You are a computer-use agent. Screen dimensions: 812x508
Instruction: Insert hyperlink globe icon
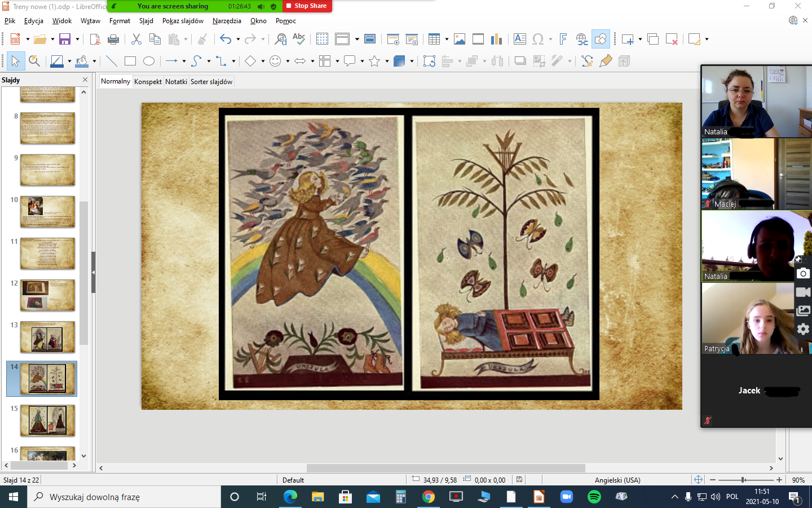(582, 39)
